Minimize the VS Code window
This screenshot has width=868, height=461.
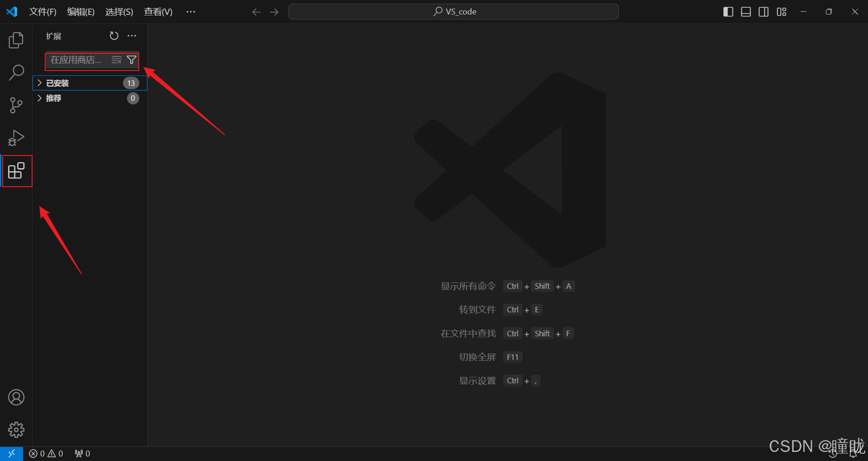803,12
